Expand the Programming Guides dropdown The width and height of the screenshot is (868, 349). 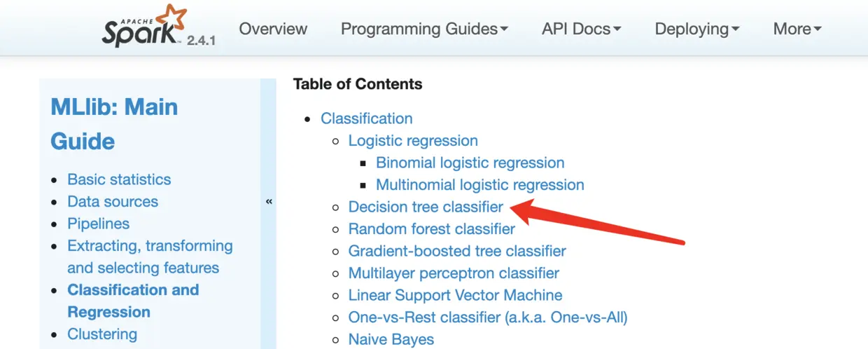tap(424, 29)
